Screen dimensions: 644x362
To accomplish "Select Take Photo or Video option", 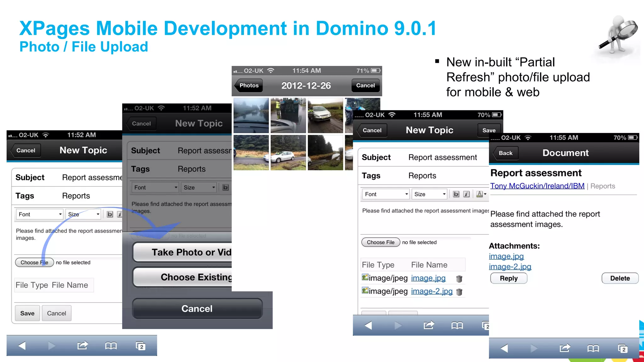I will point(182,252).
